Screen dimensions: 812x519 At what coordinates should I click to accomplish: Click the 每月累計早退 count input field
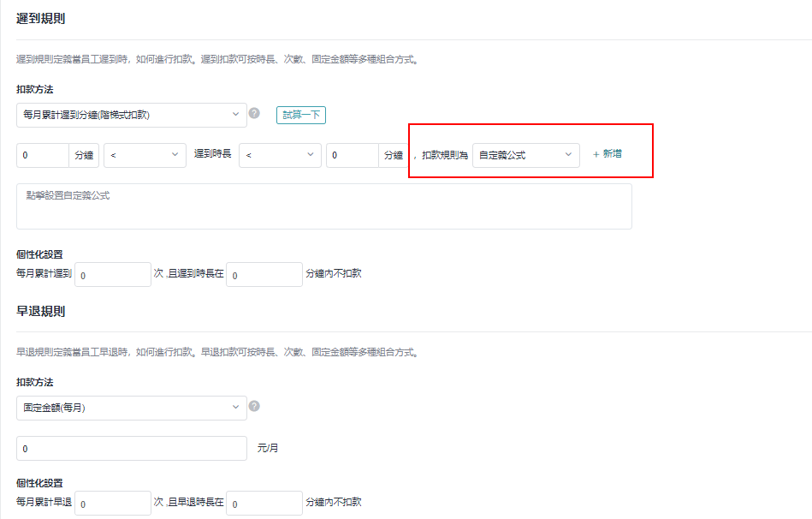(113, 503)
